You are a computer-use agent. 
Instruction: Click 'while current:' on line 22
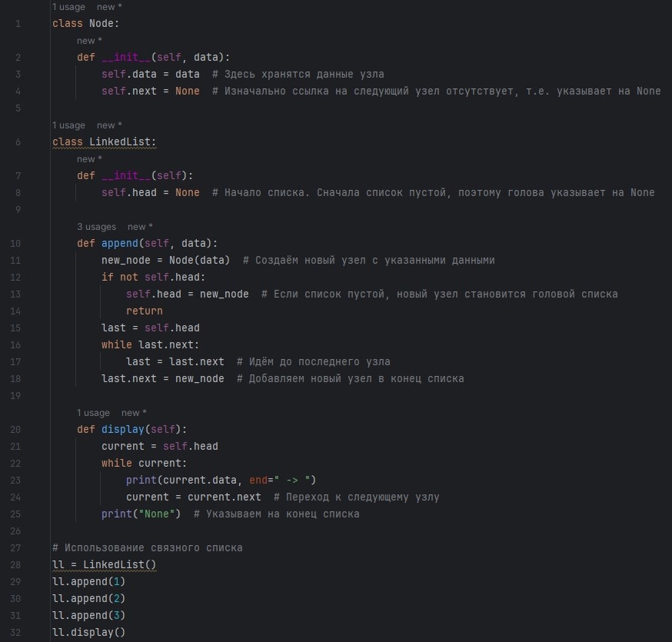(145, 464)
